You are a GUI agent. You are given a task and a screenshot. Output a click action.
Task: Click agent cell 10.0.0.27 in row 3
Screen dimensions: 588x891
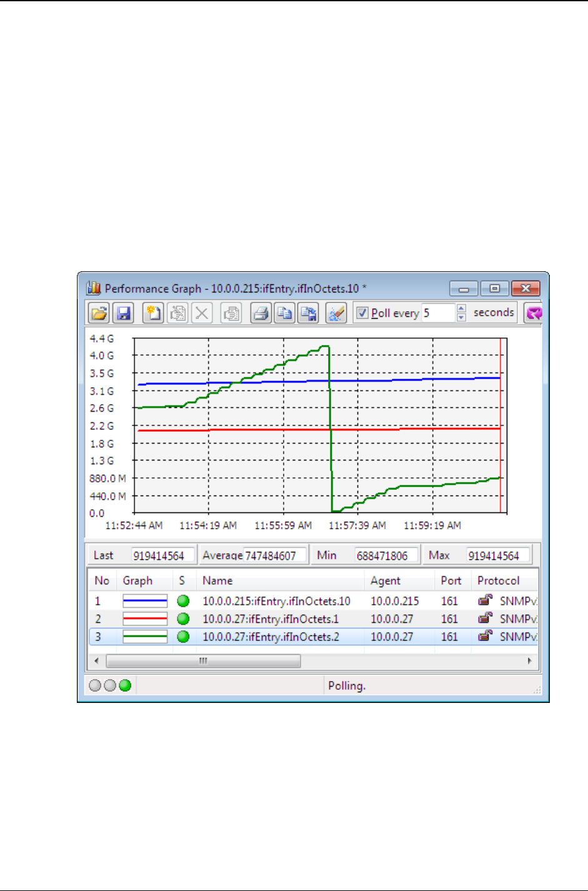(391, 637)
